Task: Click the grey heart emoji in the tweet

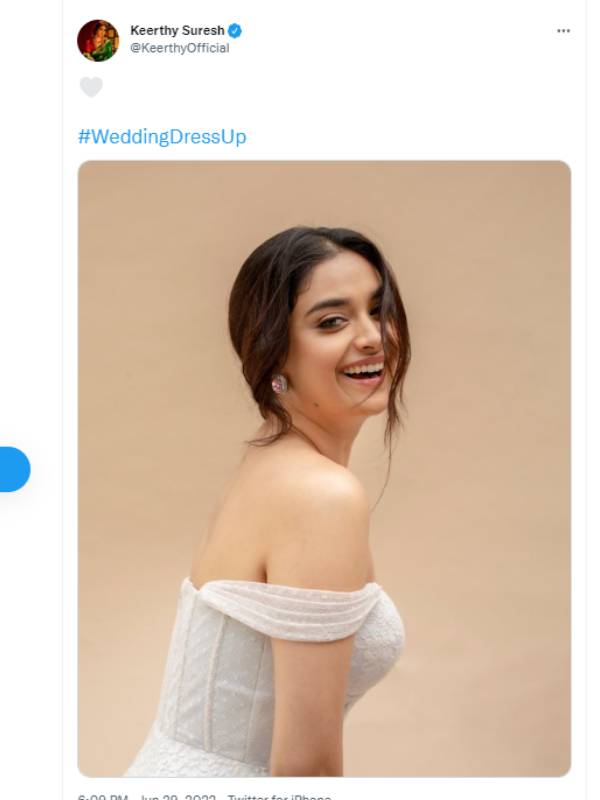Action: 91,87
